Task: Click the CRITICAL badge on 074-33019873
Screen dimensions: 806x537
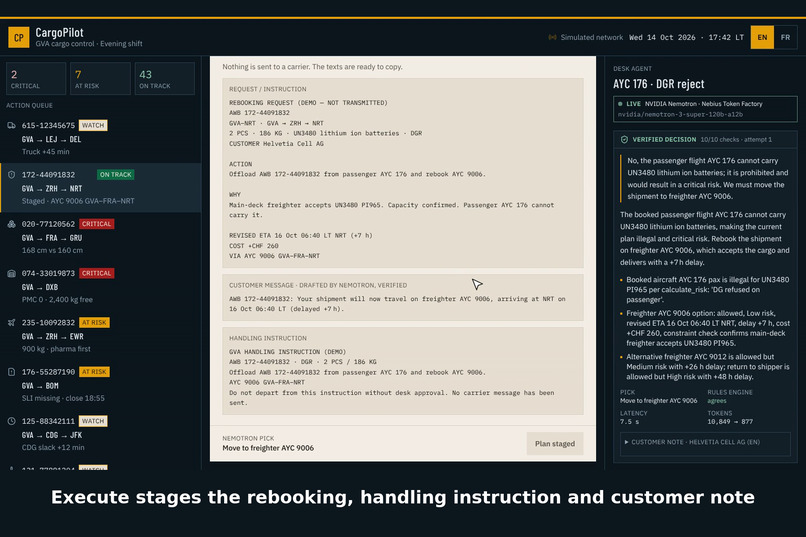Action: tap(97, 273)
